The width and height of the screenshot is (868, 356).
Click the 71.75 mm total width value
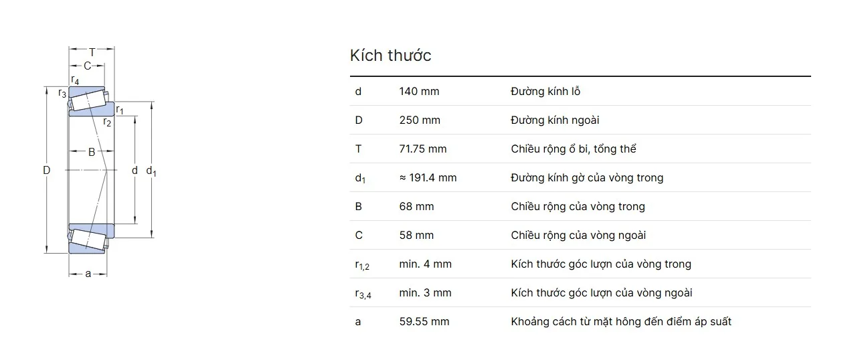pos(423,149)
